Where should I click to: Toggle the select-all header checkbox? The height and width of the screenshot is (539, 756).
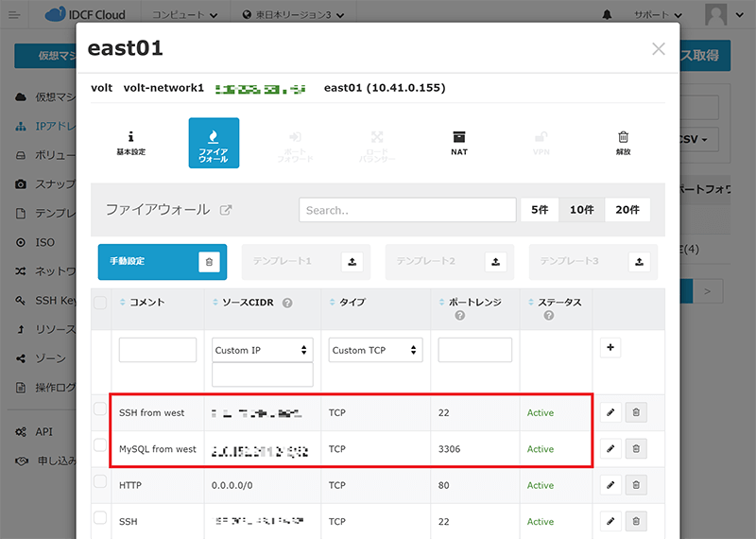pyautogui.click(x=100, y=303)
